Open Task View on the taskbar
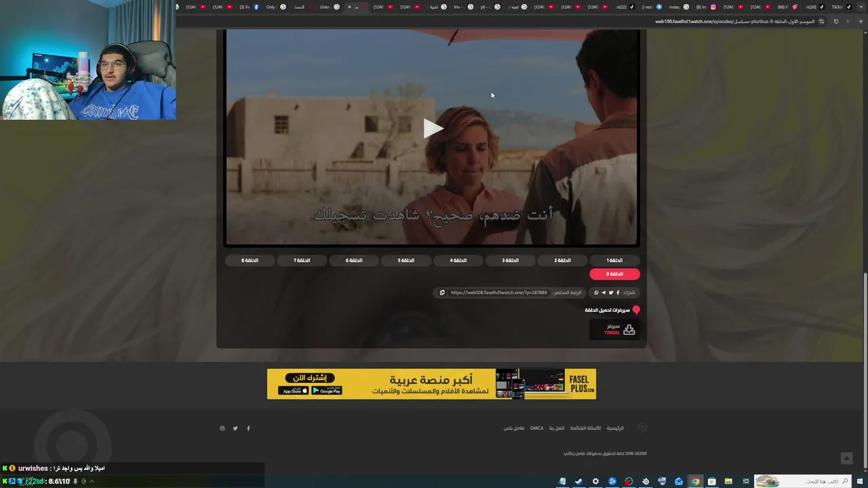 point(745,481)
